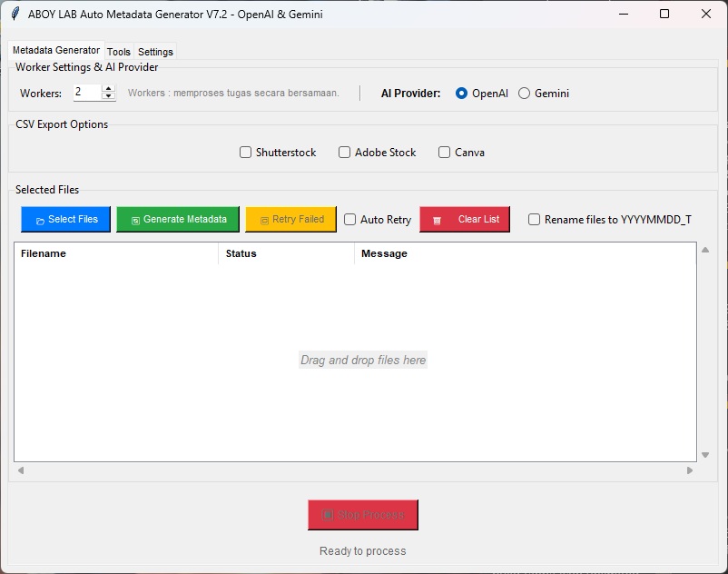Screen dimensions: 728x574
Task: Decrease Workers count with down arrow
Action: pyautogui.click(x=109, y=96)
